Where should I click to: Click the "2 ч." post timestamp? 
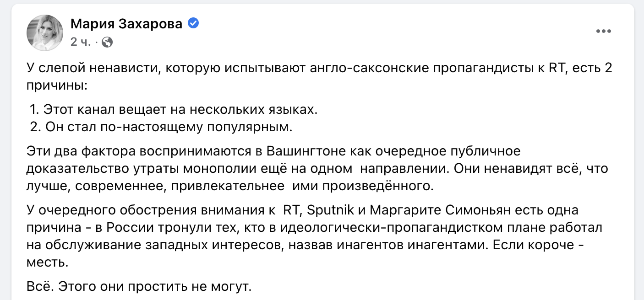click(81, 43)
